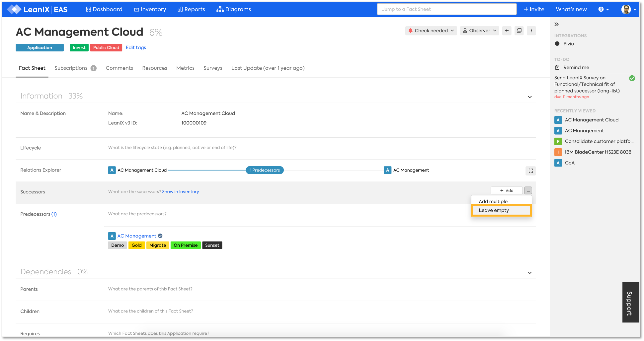Click the Gold tag

(x=136, y=245)
